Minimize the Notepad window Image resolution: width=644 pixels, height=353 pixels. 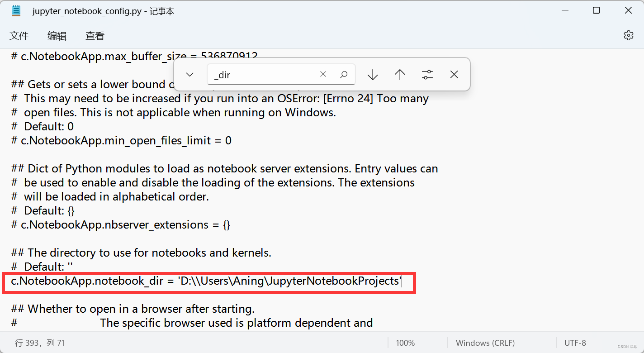click(564, 10)
